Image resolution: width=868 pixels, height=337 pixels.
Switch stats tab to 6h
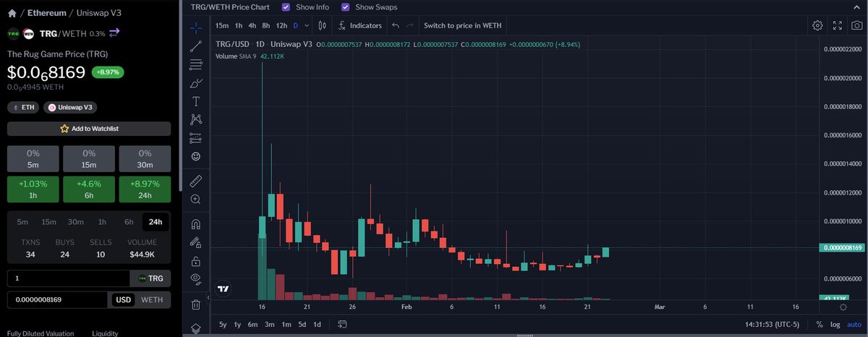(x=128, y=221)
